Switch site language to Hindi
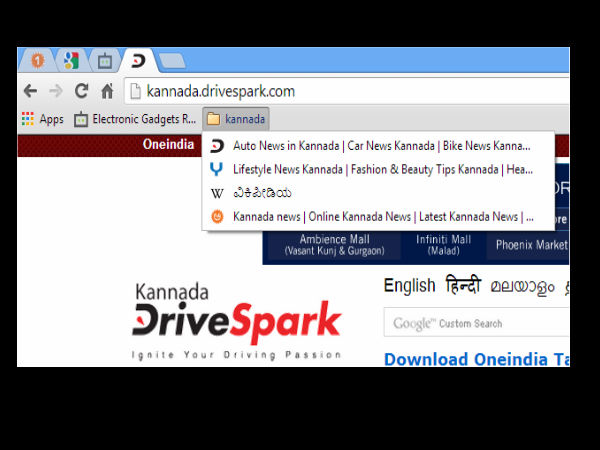Image resolution: width=600 pixels, height=450 pixels. (463, 285)
